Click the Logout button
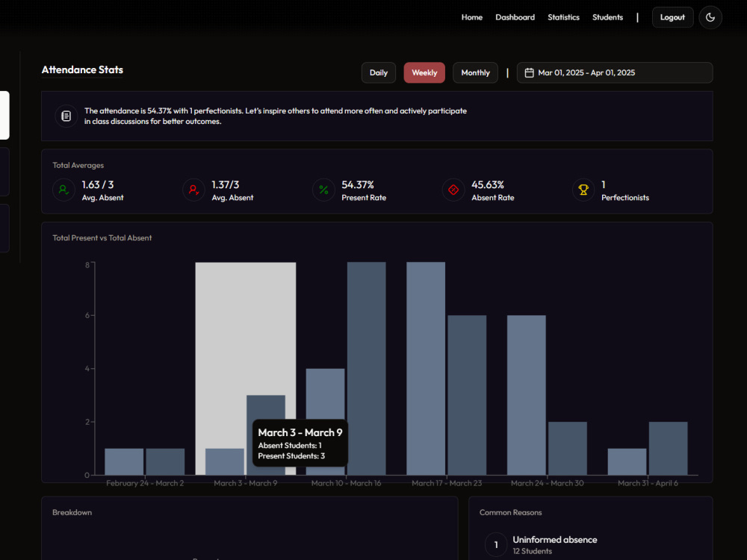The height and width of the screenshot is (560, 747). click(672, 18)
